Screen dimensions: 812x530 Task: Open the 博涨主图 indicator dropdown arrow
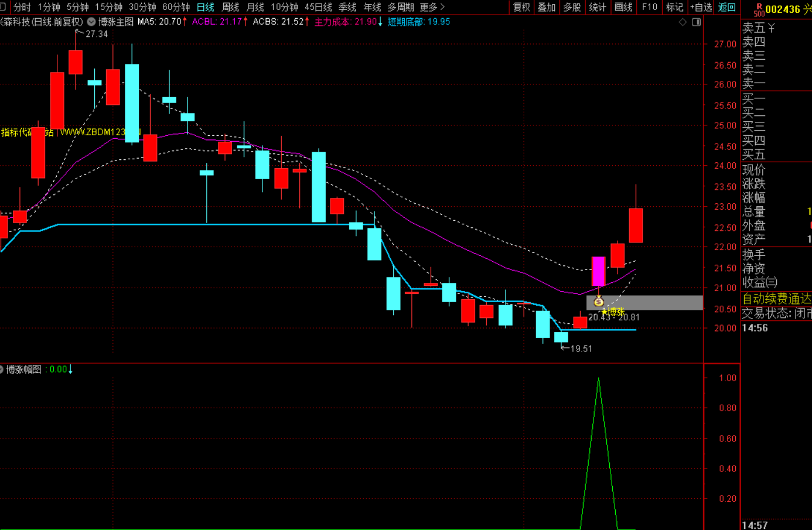tap(91, 22)
